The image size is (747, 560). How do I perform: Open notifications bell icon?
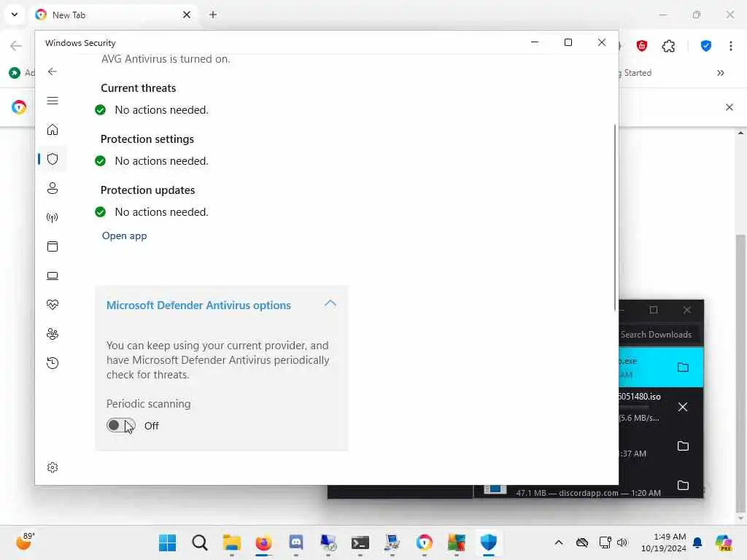point(697,542)
